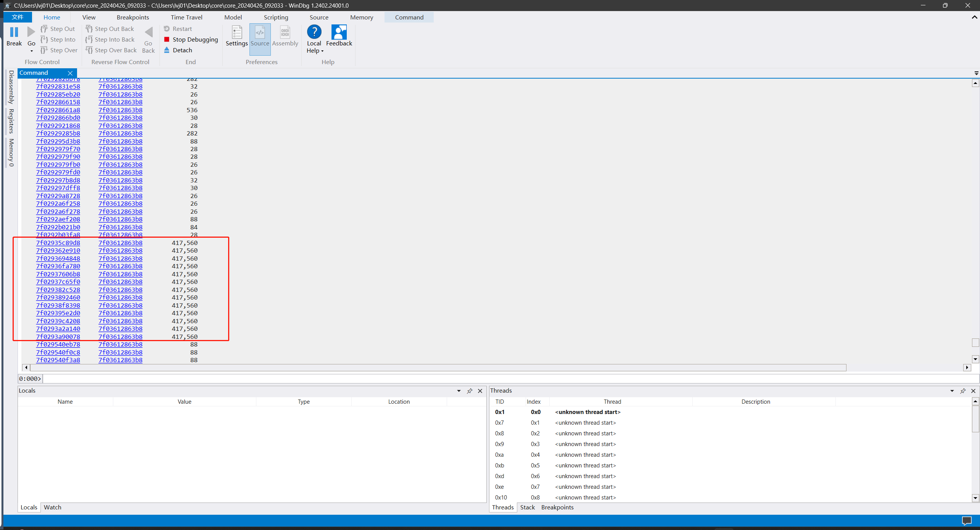Expand the Go button dropdown arrow
This screenshot has width=980, height=530.
(31, 51)
